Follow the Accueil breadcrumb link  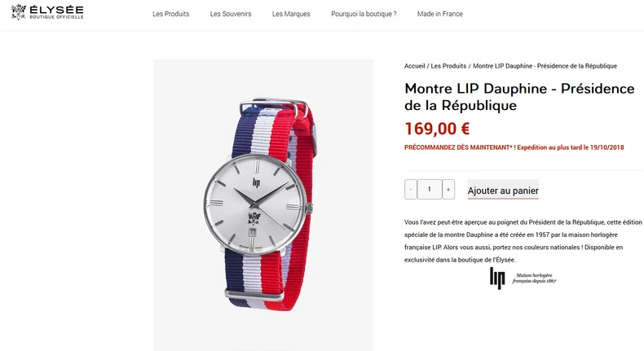(x=414, y=66)
